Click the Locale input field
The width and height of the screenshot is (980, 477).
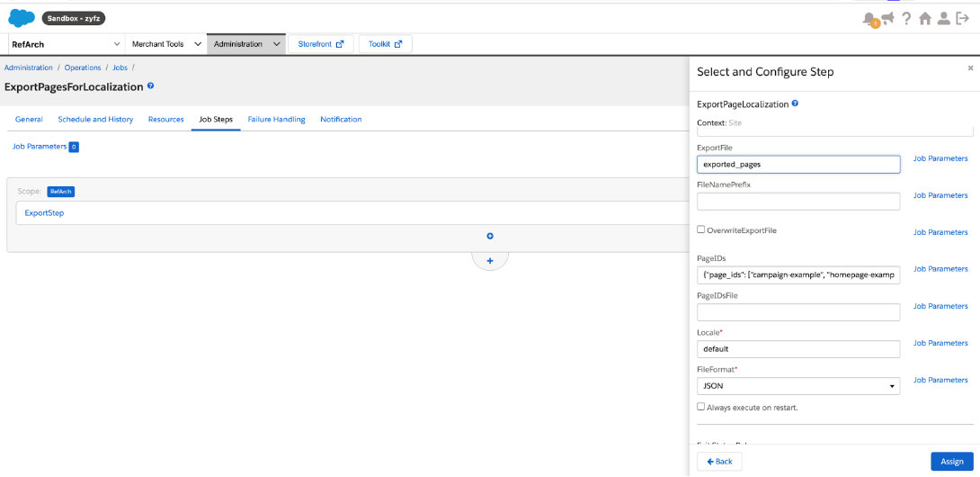pos(798,348)
